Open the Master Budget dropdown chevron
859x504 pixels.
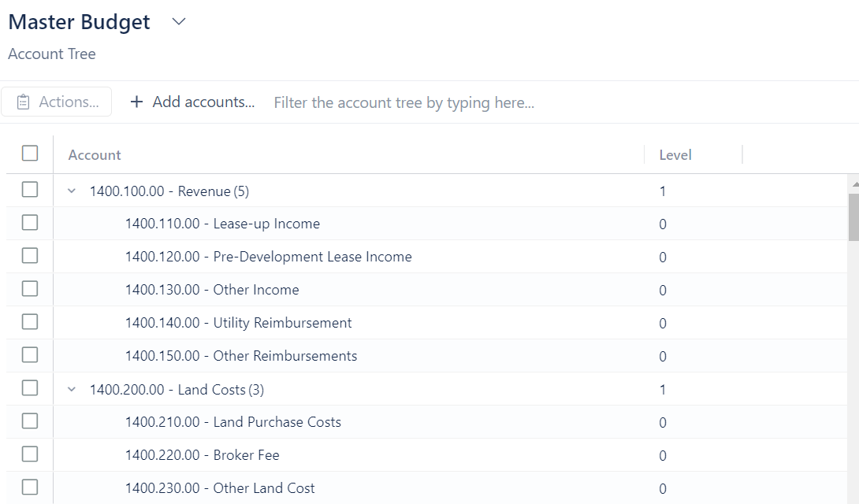click(179, 22)
